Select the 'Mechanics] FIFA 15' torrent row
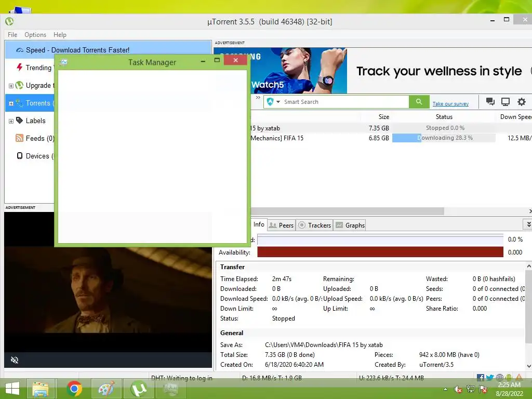Screen dimensions: 532x399 (x=390, y=138)
